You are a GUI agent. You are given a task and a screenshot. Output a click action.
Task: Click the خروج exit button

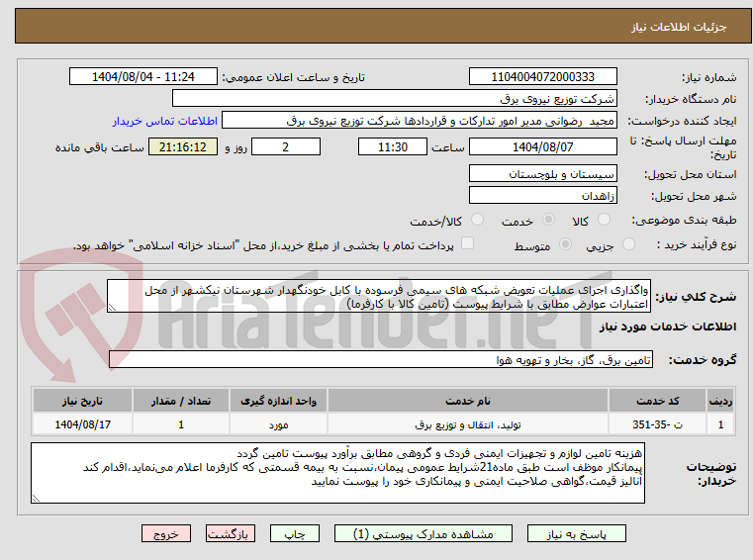pos(166,533)
